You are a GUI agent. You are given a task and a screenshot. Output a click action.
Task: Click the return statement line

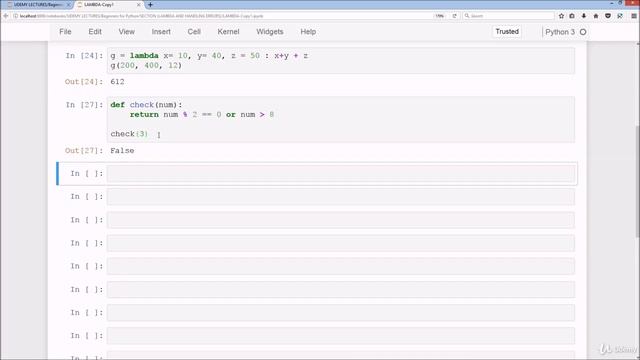[x=202, y=115]
